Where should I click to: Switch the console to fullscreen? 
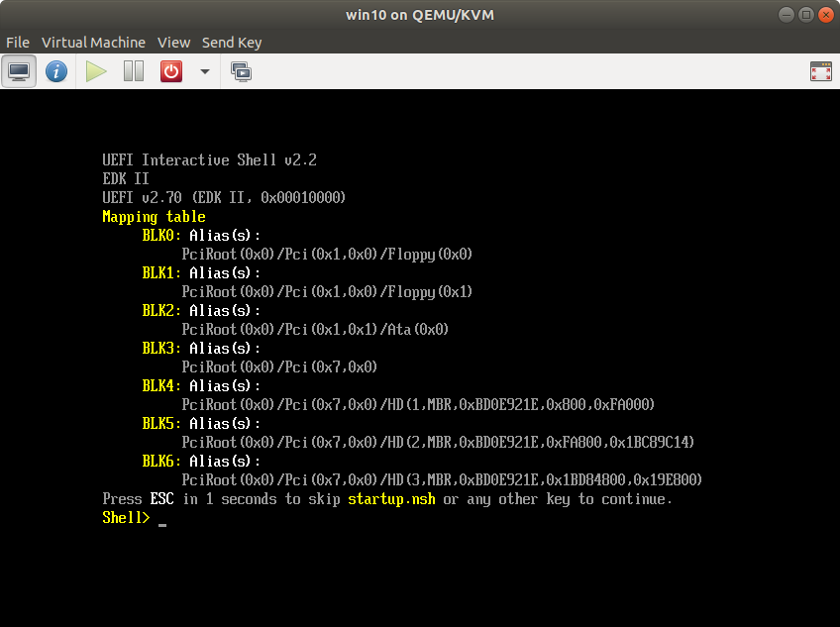point(820,71)
